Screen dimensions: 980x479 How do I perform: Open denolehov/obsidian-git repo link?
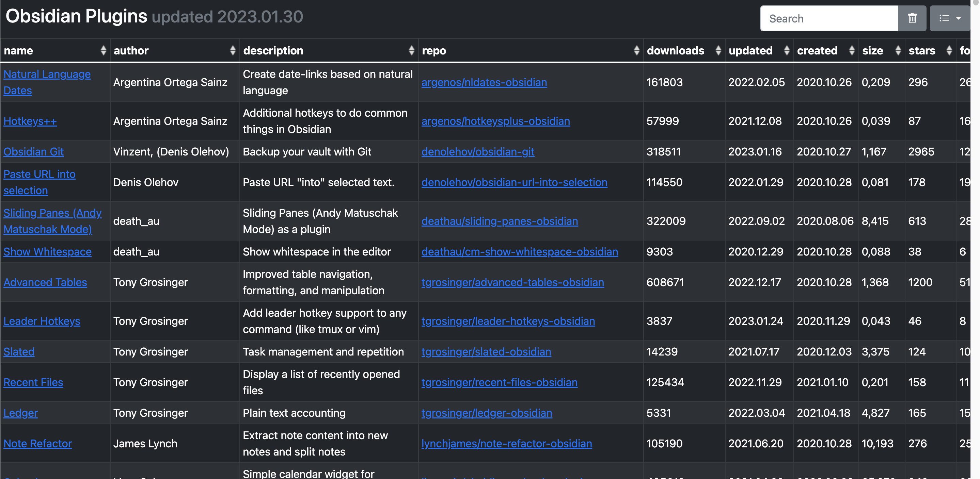point(477,152)
